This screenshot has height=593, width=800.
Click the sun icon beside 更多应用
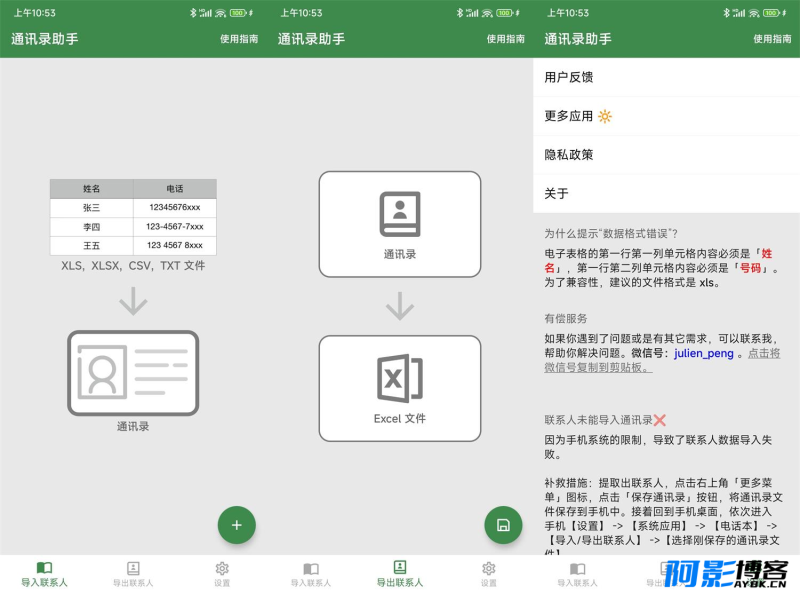605,116
